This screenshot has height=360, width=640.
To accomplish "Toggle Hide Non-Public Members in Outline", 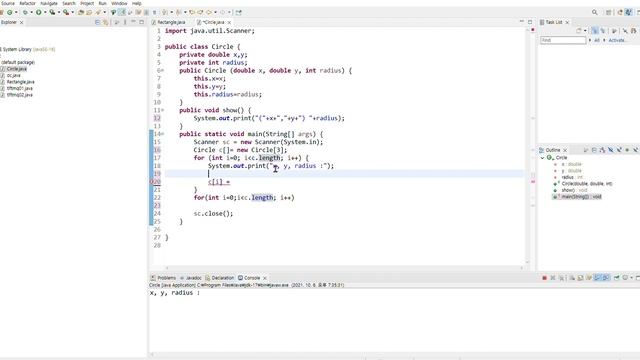I will pyautogui.click(x=627, y=150).
